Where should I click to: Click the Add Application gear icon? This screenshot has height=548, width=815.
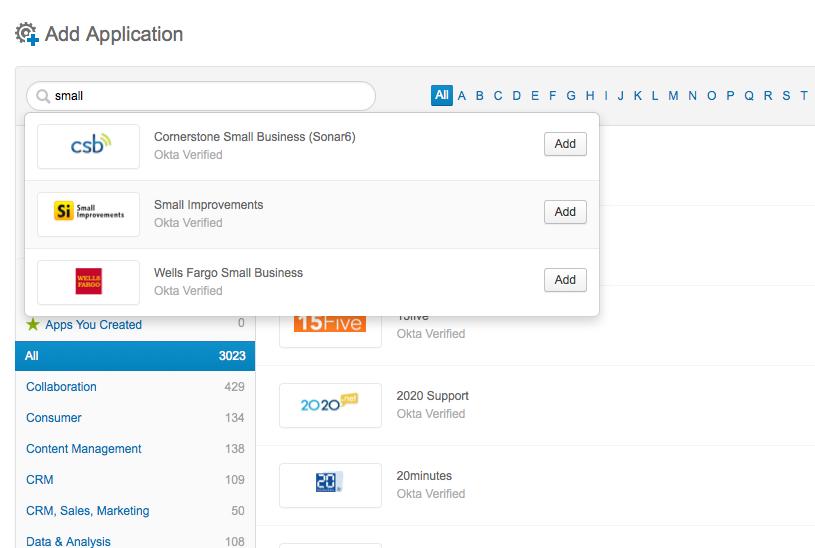coord(27,35)
